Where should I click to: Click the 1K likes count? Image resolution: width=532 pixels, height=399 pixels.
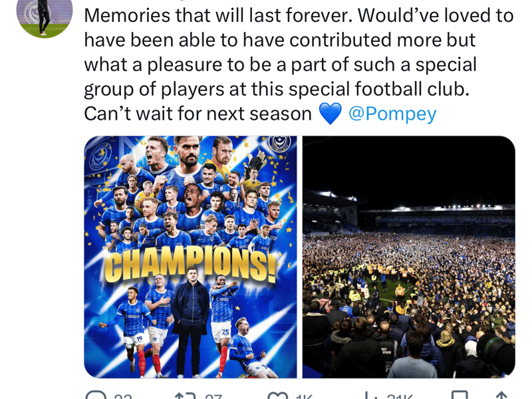coord(303,396)
